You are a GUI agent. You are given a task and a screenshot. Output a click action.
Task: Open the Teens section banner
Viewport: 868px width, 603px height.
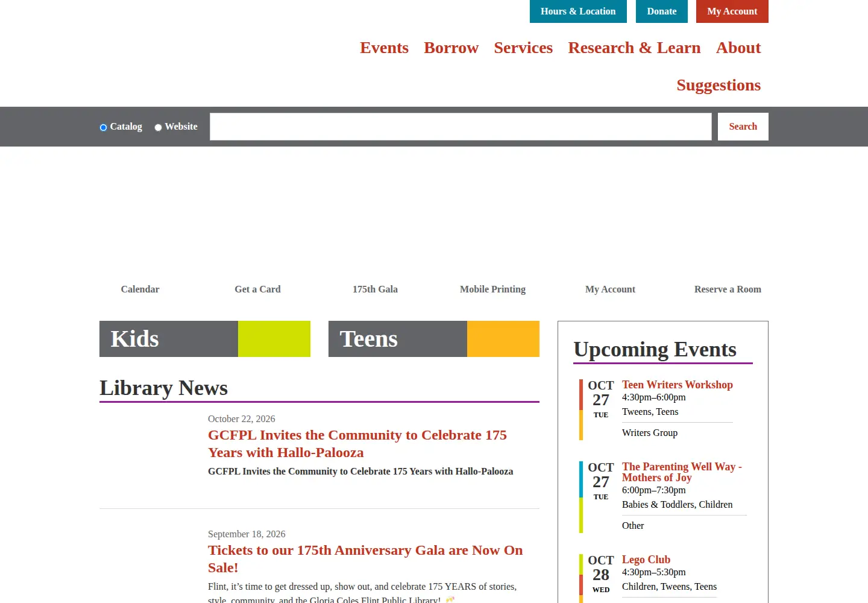click(x=434, y=339)
